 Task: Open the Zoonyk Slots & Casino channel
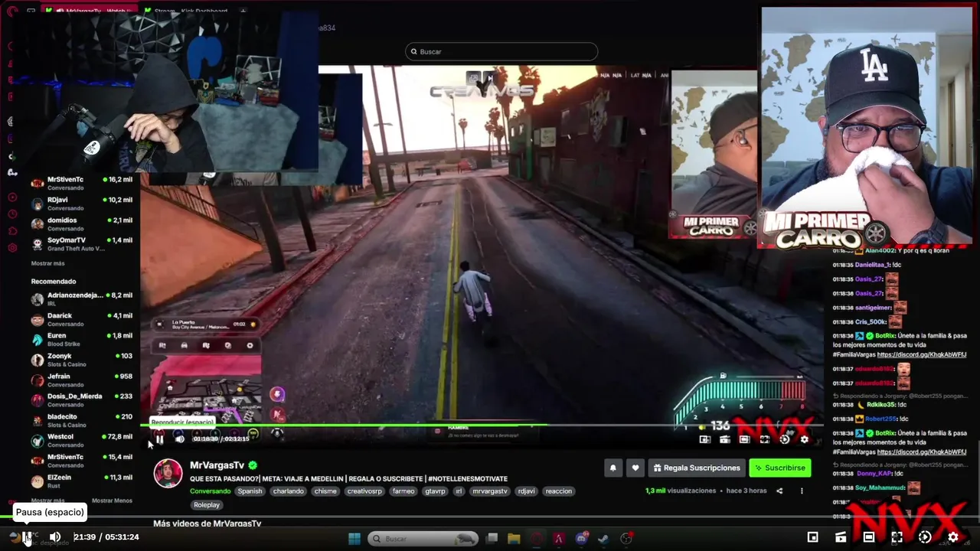click(x=81, y=360)
